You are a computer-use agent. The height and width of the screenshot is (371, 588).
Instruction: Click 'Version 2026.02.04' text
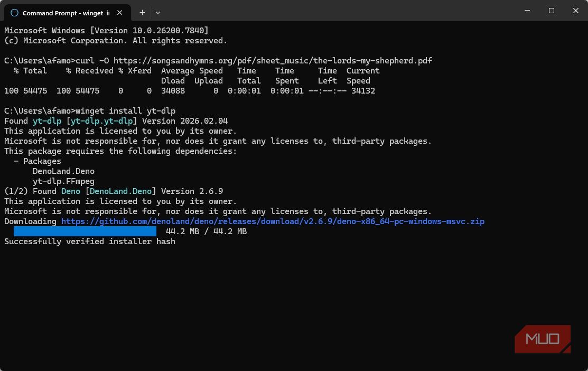(185, 121)
